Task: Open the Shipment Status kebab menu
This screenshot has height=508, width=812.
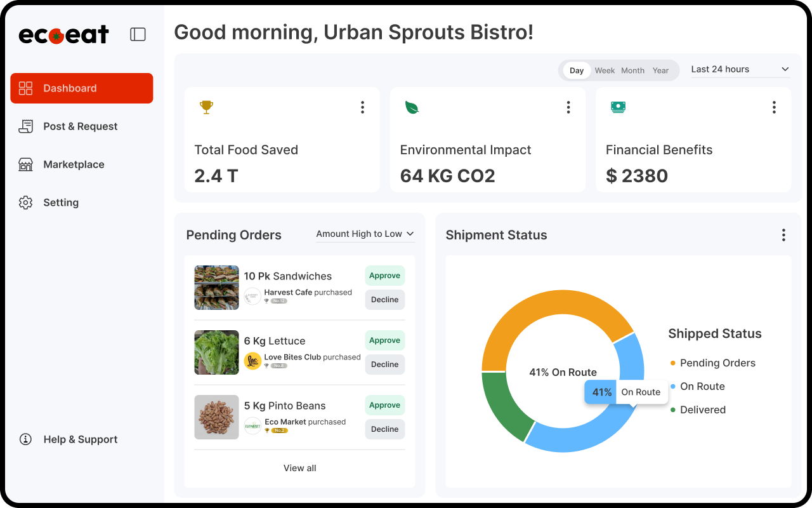Action: coord(783,235)
